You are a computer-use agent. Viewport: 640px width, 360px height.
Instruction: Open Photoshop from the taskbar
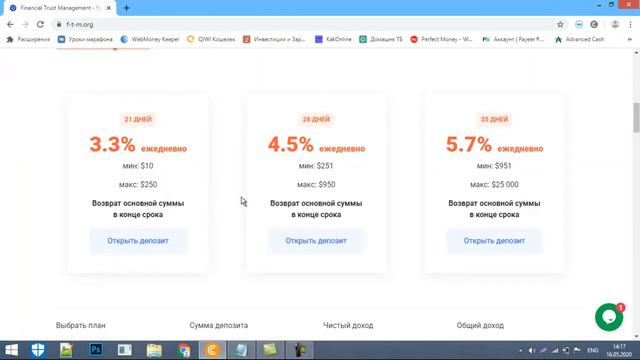[96, 350]
